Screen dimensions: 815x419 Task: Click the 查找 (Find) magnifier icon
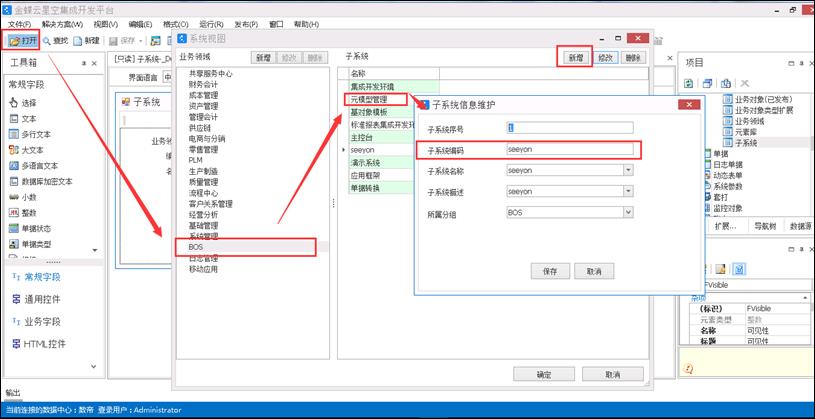tap(47, 40)
